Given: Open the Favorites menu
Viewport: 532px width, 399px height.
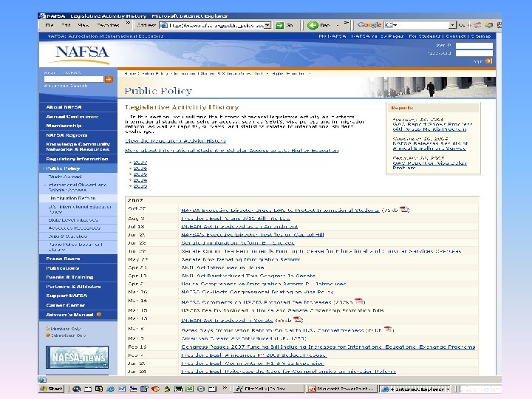Looking at the screenshot, I should pos(108,25).
